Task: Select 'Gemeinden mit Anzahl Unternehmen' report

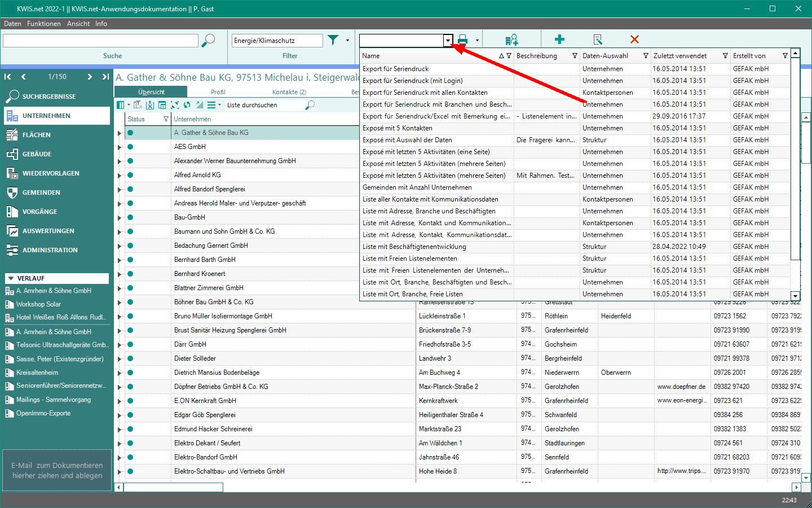Action: 417,187
